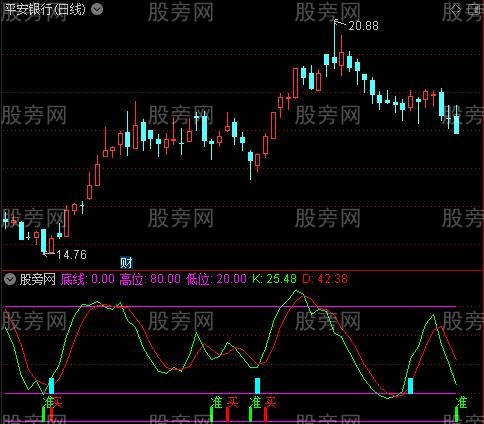This screenshot has width=484, height=424.
Task: Open the dropdown arrow beside 平安银行(日线)
Action: (97, 9)
